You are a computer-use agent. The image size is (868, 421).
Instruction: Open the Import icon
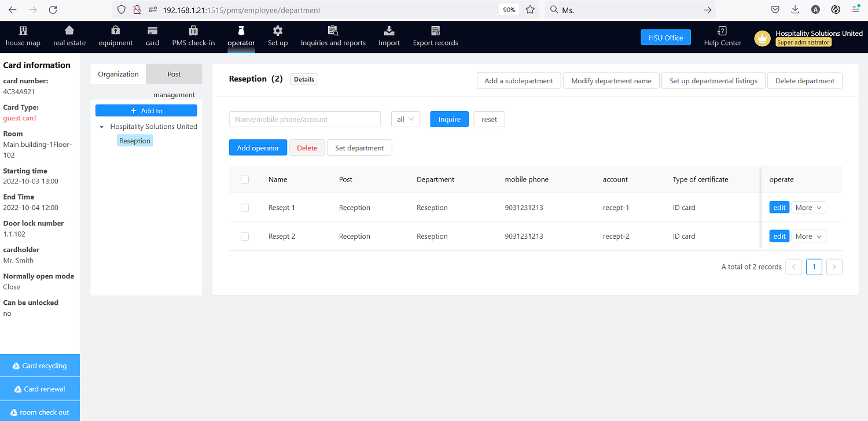[x=389, y=31]
